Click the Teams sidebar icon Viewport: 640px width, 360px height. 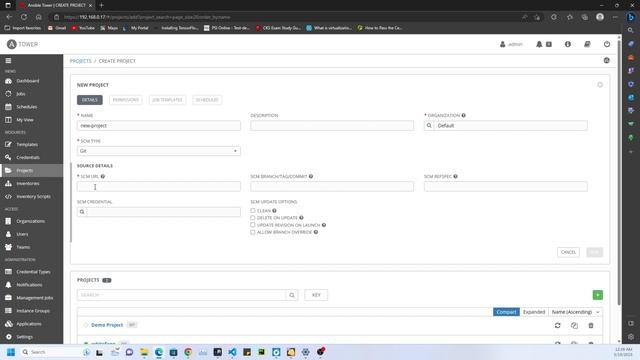tap(8, 247)
